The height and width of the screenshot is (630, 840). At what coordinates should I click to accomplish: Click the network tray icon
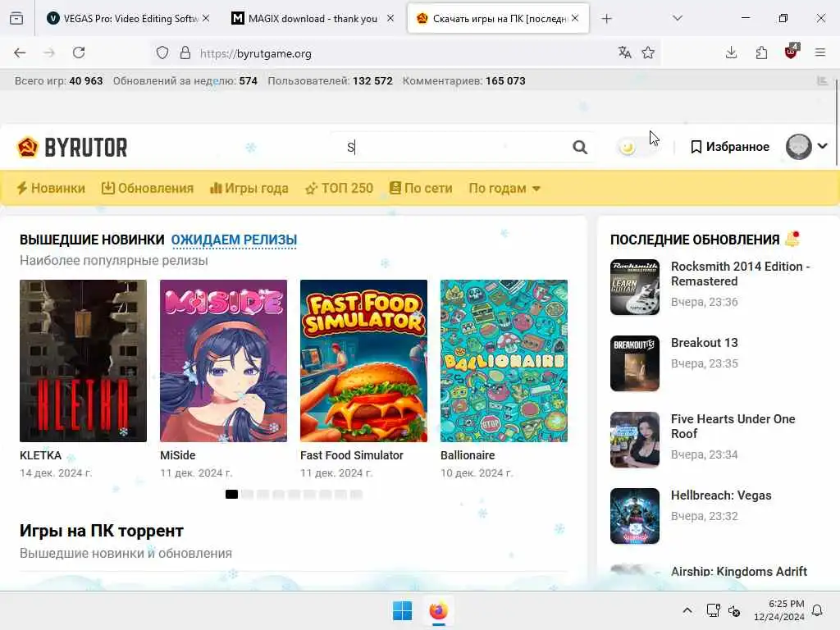[713, 610]
